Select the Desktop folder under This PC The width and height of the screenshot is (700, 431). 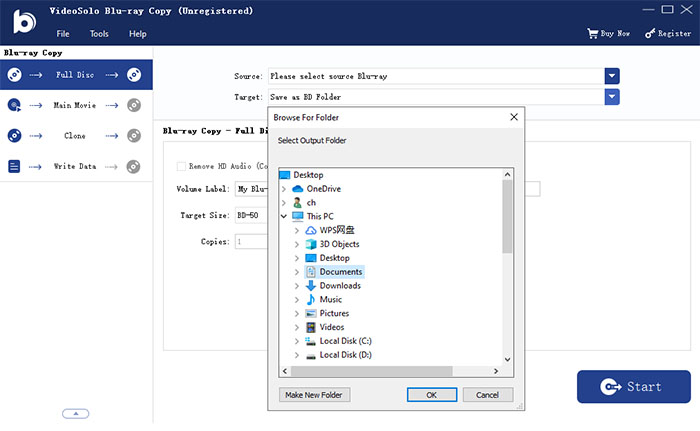click(334, 258)
